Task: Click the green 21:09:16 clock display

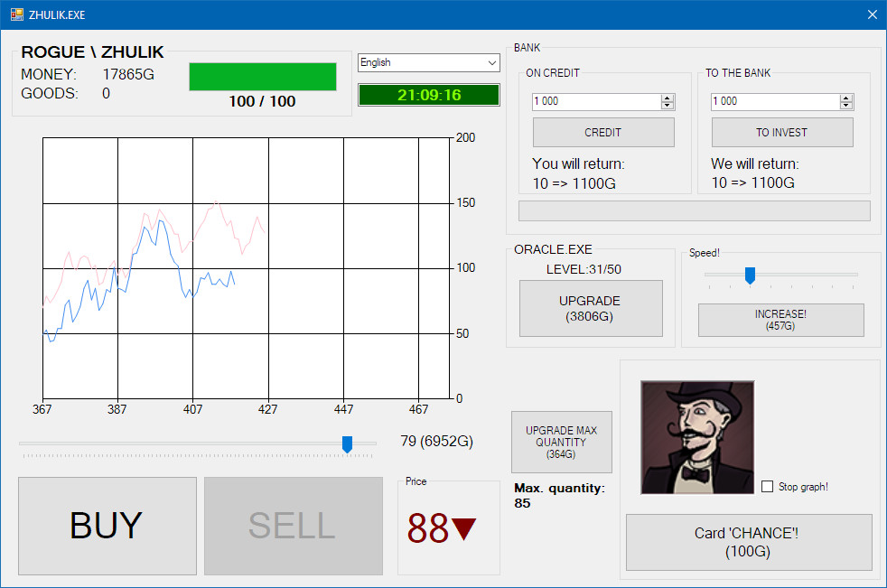Action: [x=428, y=94]
